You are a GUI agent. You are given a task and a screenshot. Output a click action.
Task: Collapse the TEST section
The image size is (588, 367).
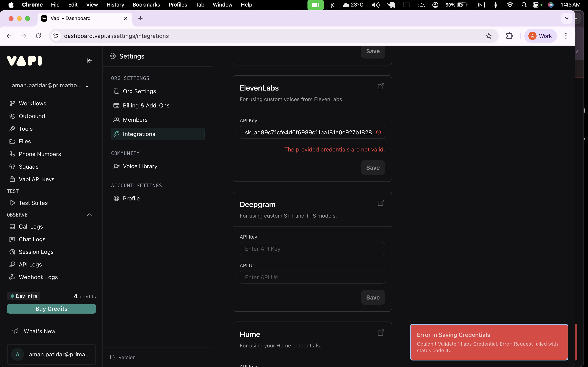pos(89,191)
